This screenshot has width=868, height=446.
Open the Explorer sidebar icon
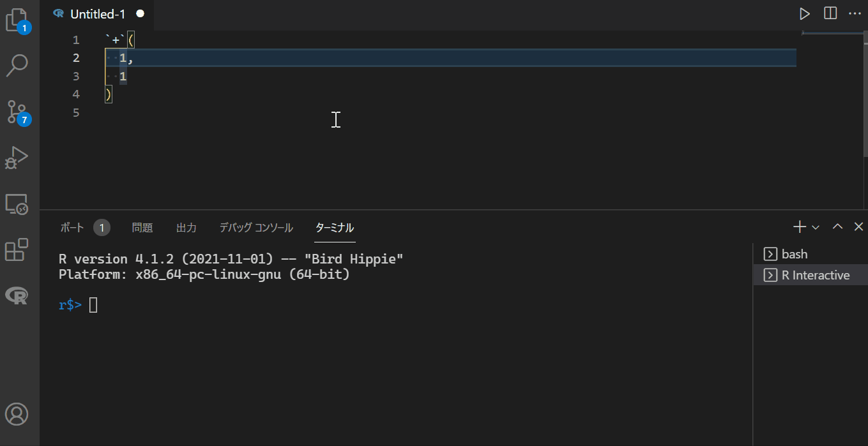point(17,20)
